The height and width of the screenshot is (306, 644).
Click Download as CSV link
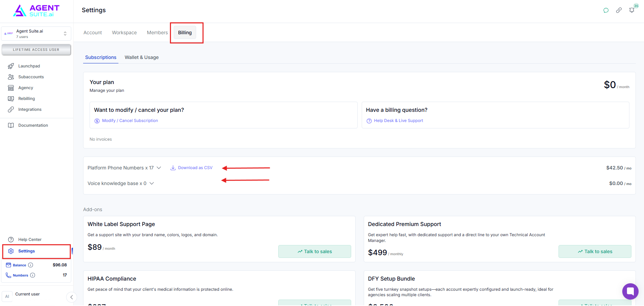point(195,168)
